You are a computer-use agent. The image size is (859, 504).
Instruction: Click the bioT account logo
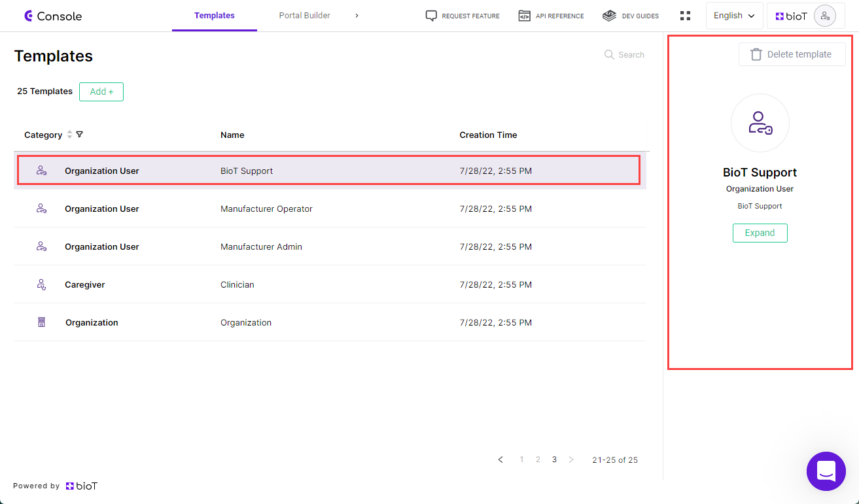[792, 16]
